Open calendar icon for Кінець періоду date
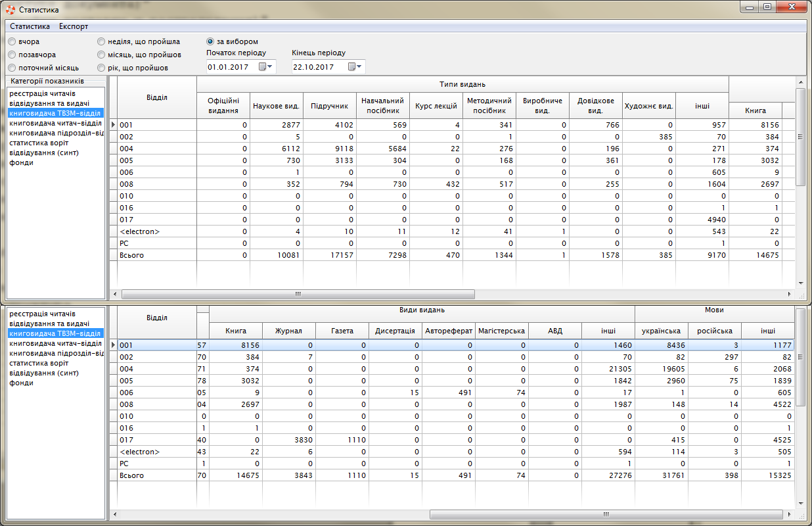This screenshot has height=526, width=812. [352, 67]
